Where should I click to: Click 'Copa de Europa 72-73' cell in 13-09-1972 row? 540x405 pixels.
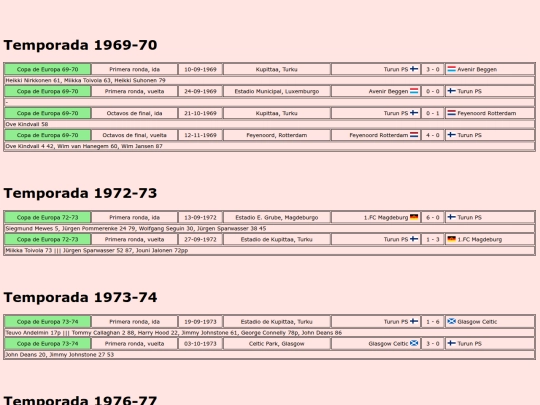click(48, 217)
